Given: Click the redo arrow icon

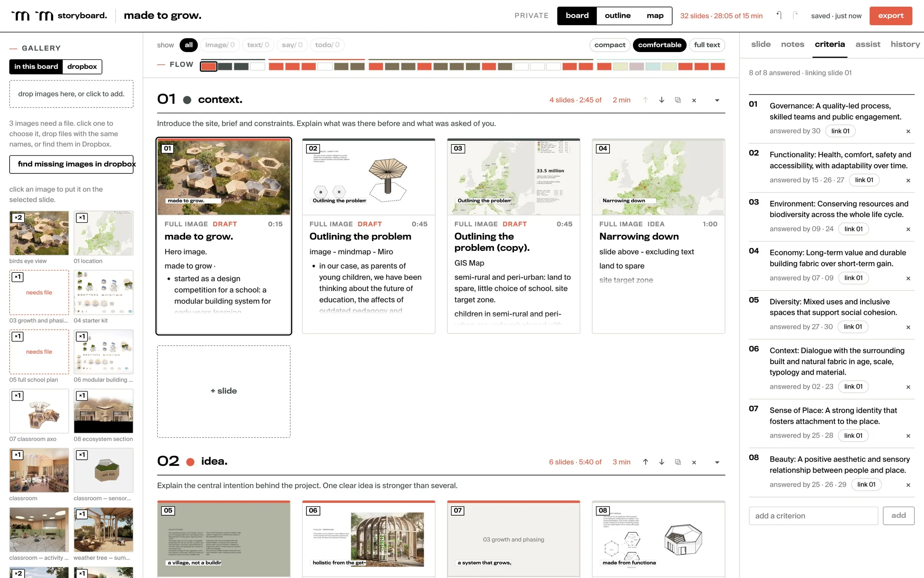Looking at the screenshot, I should click(x=795, y=15).
